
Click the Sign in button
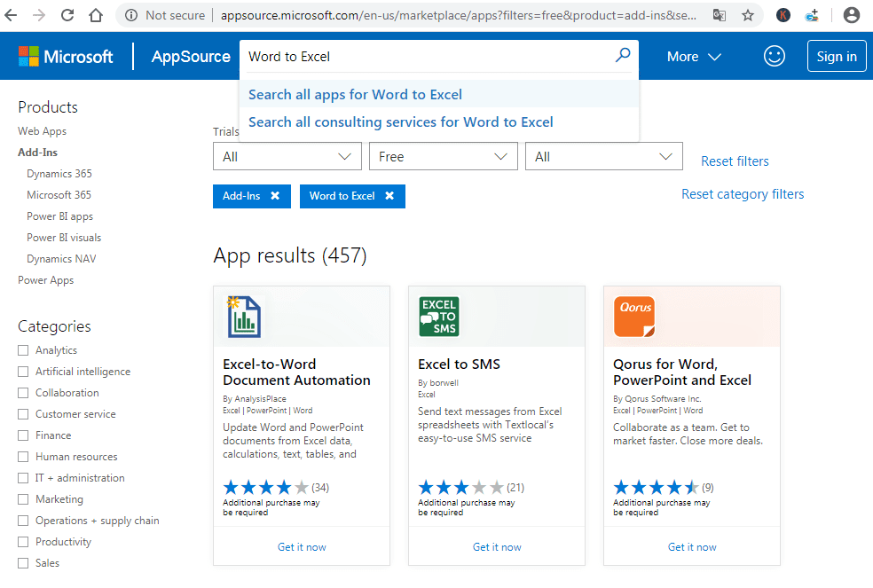click(837, 56)
